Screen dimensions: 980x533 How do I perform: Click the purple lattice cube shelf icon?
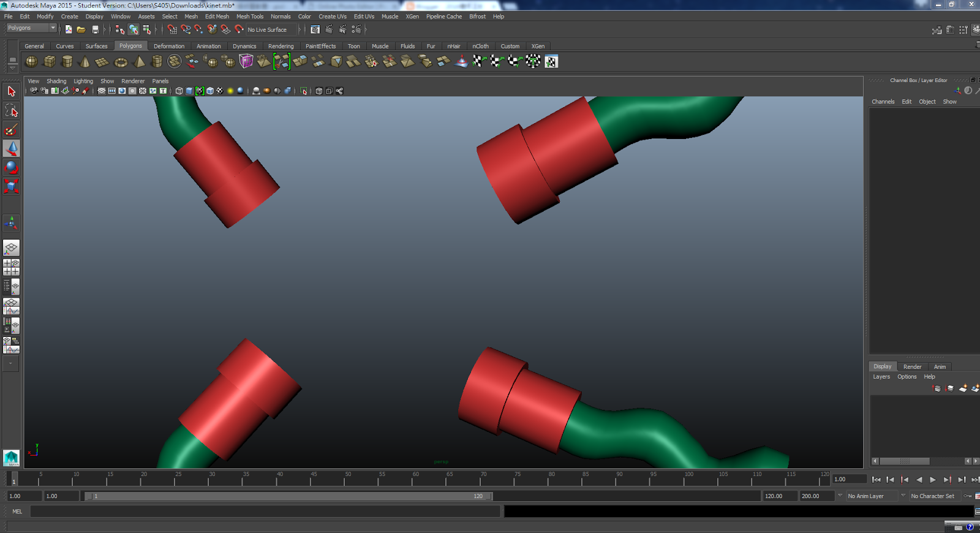point(246,61)
